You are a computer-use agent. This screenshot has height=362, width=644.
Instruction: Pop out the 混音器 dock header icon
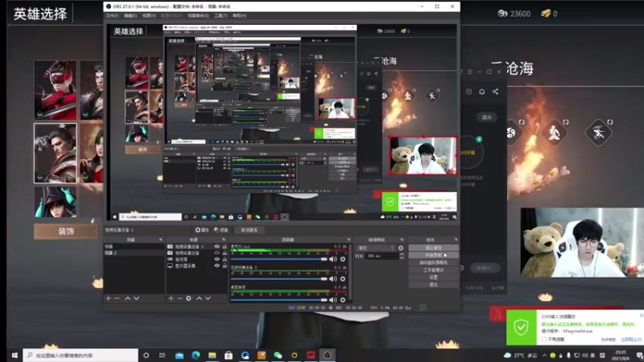pyautogui.click(x=349, y=239)
